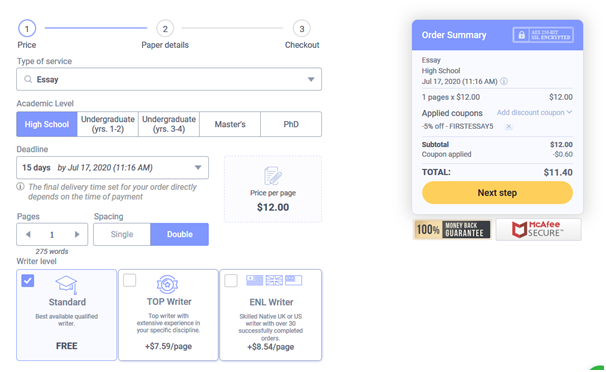Click the US flag icon on ENL Writer

pyautogui.click(x=255, y=280)
